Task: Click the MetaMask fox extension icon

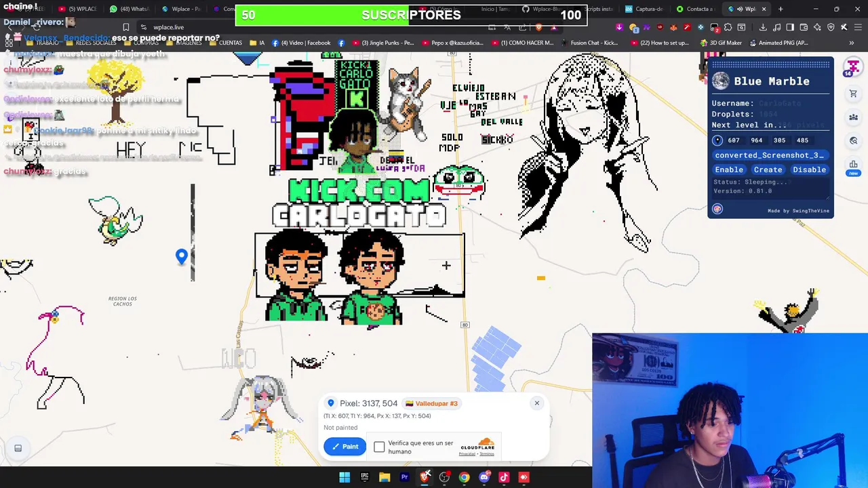Action: [x=673, y=27]
